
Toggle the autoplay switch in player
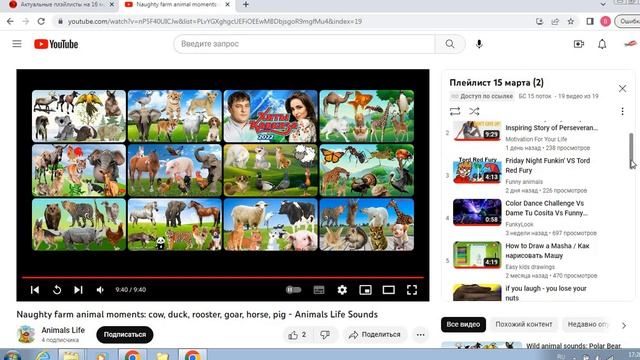click(293, 290)
